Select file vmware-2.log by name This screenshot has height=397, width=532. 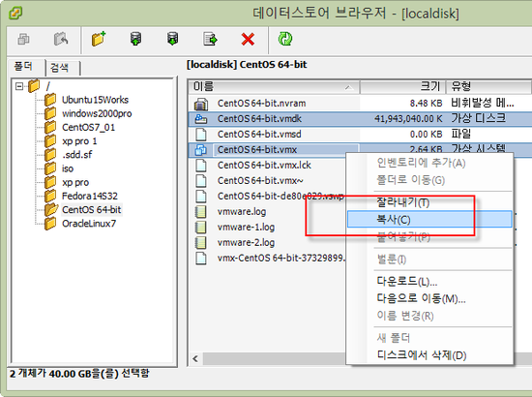(x=246, y=242)
